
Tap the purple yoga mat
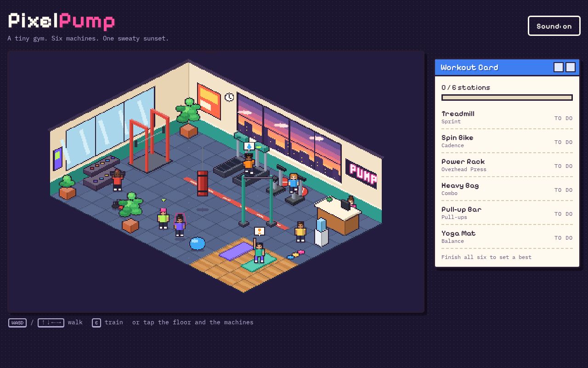[236, 251]
